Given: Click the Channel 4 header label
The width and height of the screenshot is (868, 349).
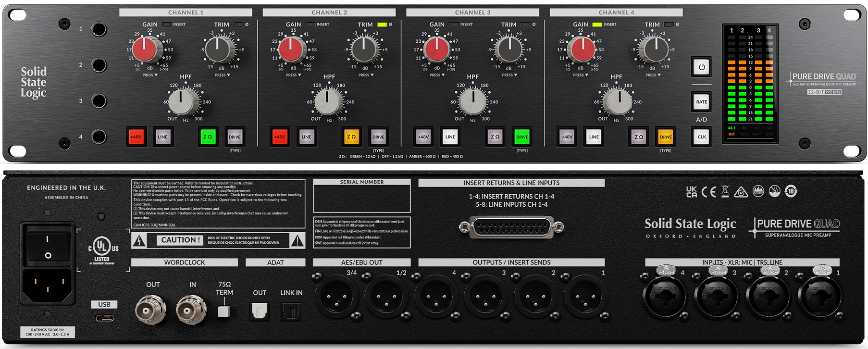Looking at the screenshot, I should 616,12.
